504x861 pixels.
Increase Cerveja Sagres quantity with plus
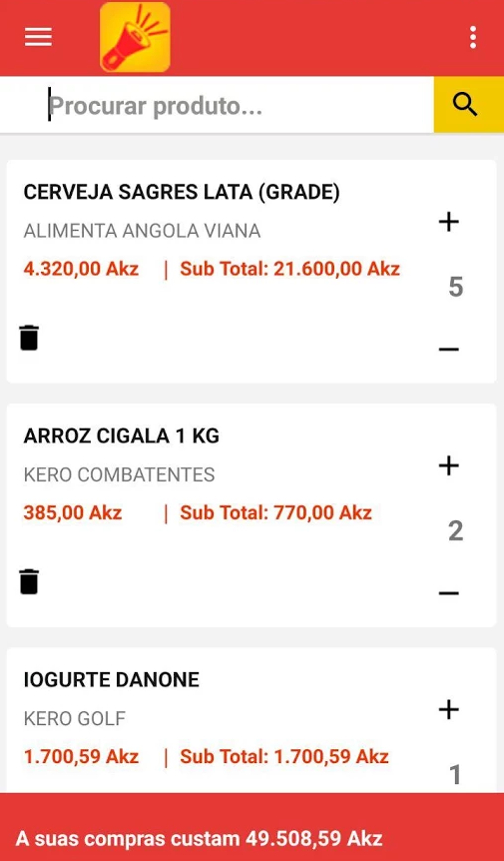coord(448,223)
